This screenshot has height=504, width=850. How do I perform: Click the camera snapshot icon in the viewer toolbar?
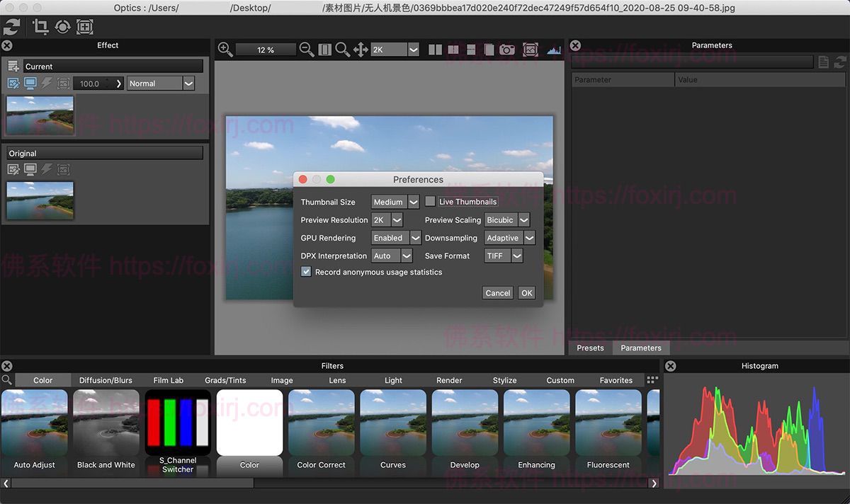507,50
